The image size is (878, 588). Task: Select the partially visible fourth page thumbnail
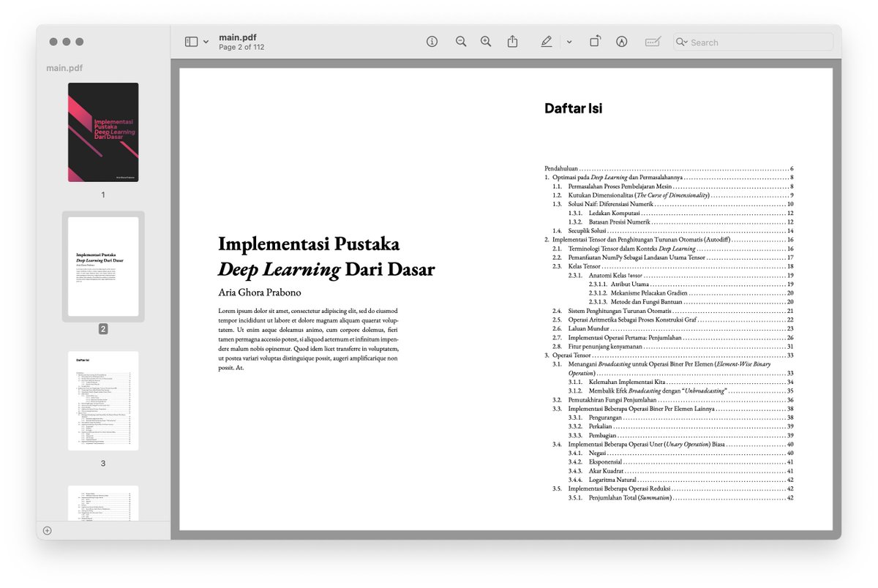(103, 503)
